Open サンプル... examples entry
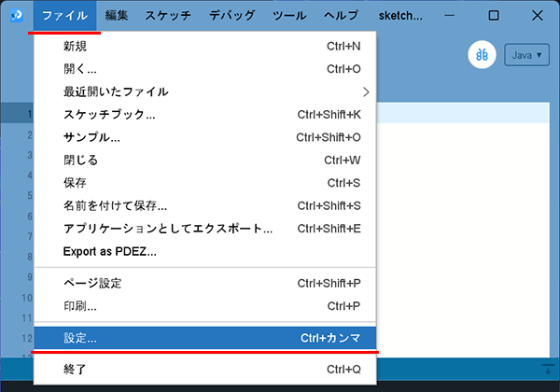The image size is (560, 392). pyautogui.click(x=205, y=137)
